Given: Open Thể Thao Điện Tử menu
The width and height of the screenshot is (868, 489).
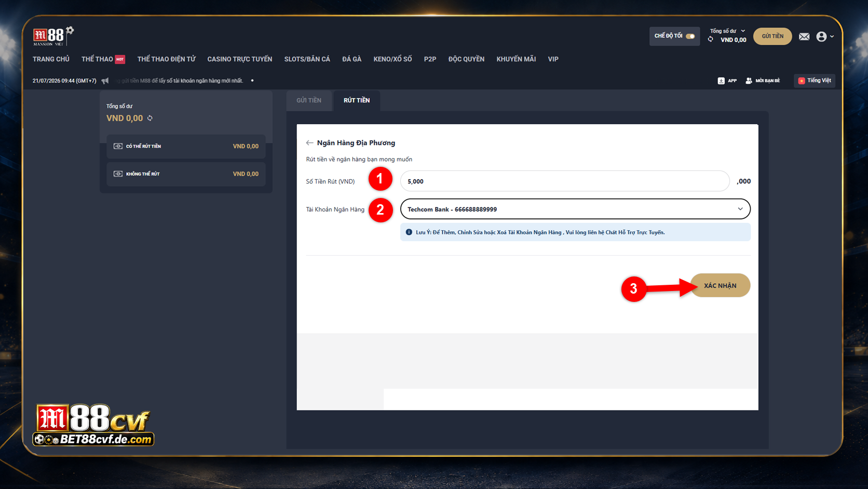Looking at the screenshot, I should 167,59.
